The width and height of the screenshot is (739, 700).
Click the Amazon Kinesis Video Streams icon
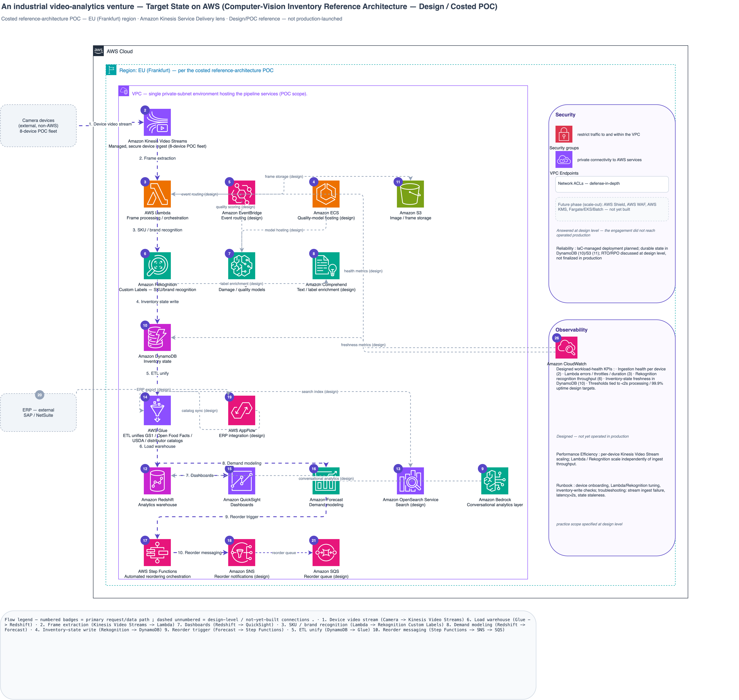[x=157, y=122]
